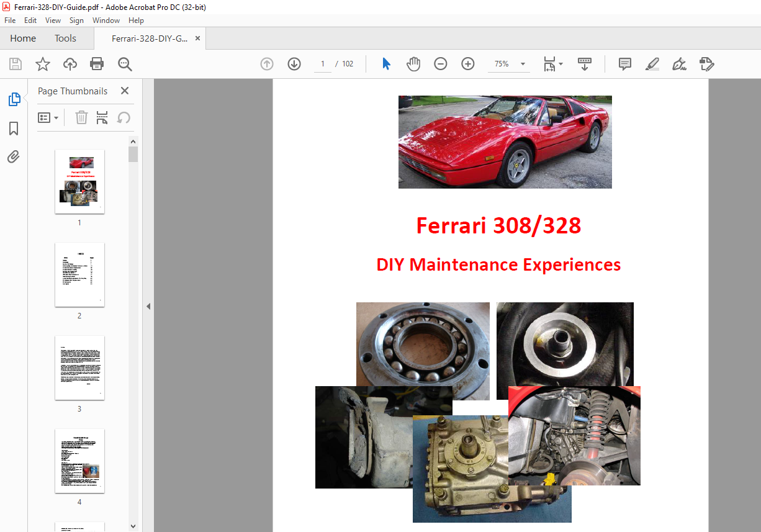The width and height of the screenshot is (761, 532).
Task: Open thumbnail options dropdown menu
Action: point(48,117)
